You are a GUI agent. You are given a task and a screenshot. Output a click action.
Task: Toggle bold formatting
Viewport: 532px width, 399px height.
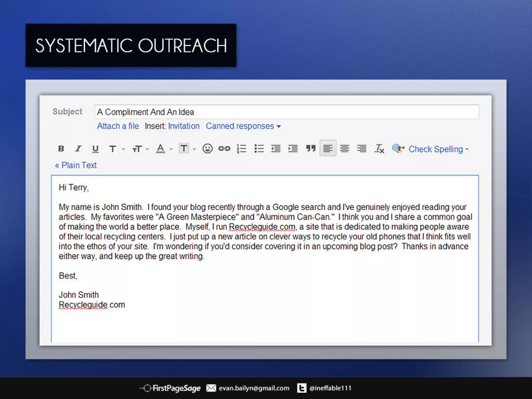pyautogui.click(x=61, y=149)
